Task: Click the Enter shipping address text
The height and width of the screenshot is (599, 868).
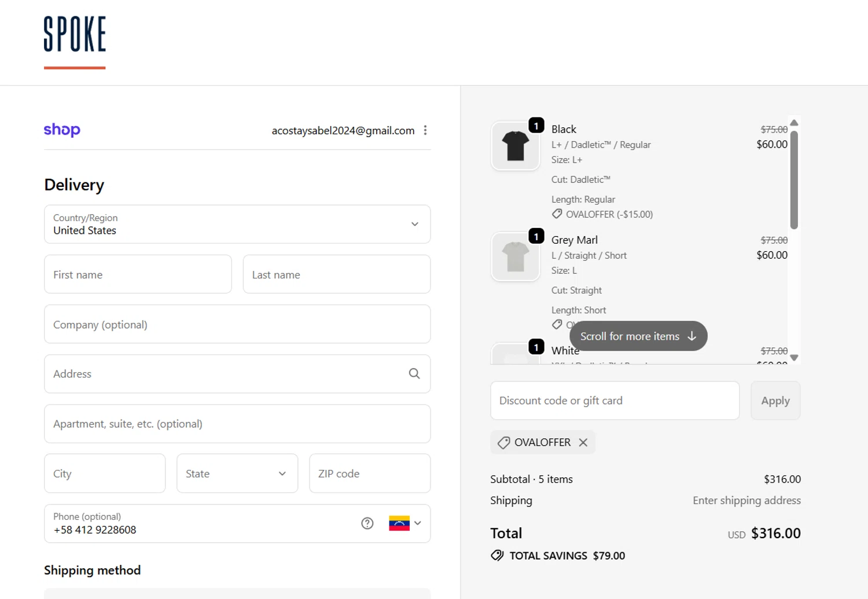Action: pyautogui.click(x=747, y=501)
